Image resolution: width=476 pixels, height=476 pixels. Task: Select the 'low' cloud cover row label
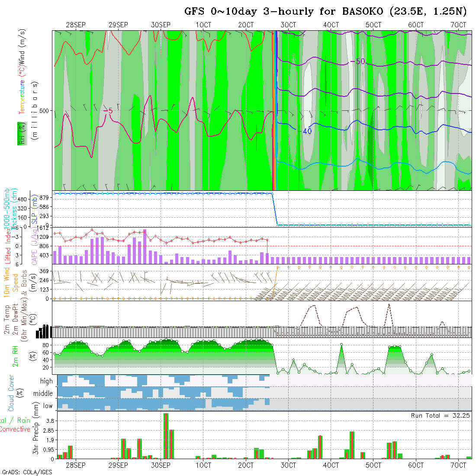(48, 406)
